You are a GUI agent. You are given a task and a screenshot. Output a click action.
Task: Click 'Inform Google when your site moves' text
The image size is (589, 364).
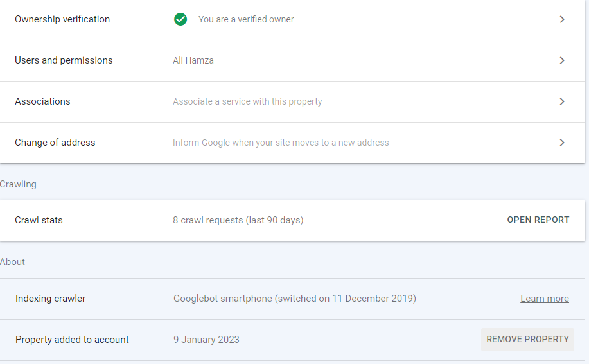(x=281, y=143)
